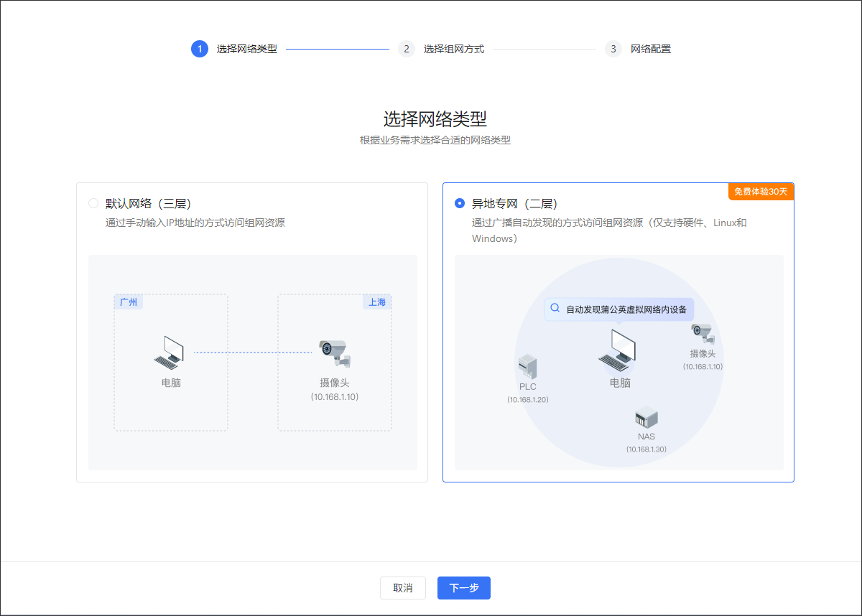Click the 异地专网（二层） option title

pyautogui.click(x=514, y=203)
